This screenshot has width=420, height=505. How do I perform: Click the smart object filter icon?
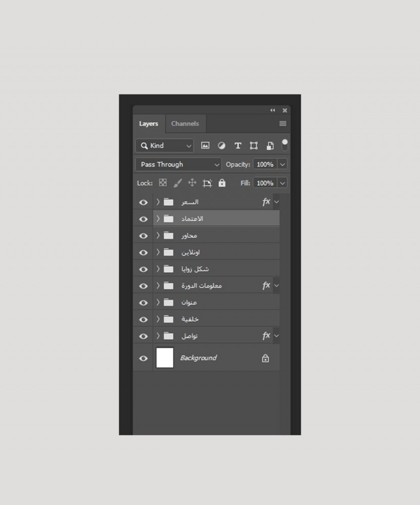[270, 145]
